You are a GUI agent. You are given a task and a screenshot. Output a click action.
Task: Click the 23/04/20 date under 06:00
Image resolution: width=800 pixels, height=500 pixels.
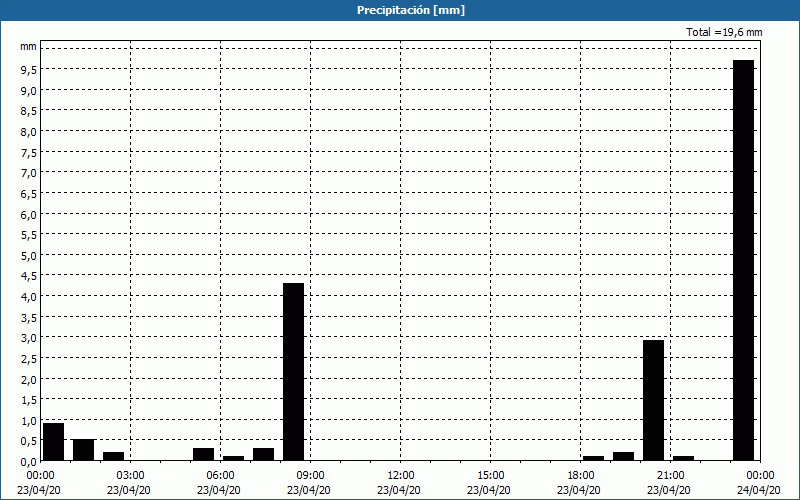(x=219, y=490)
